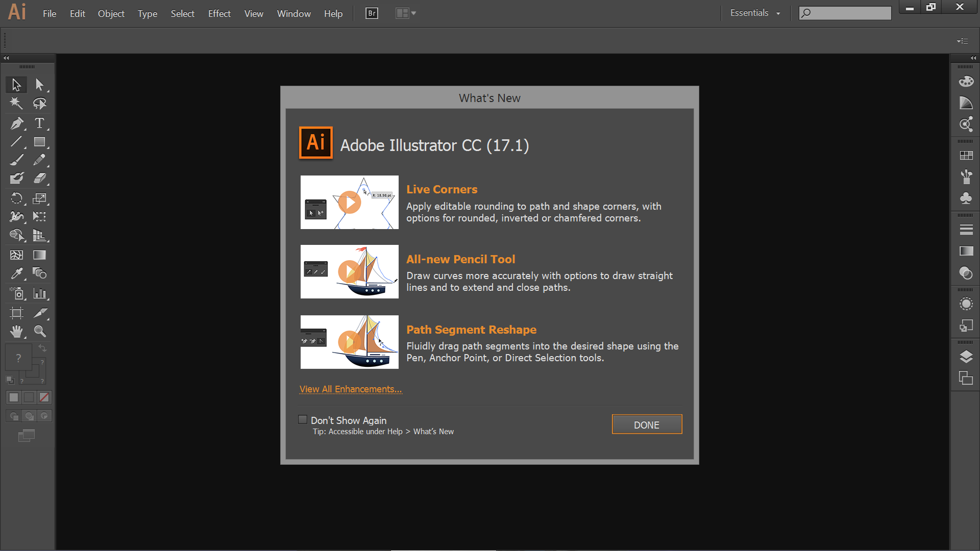Viewport: 980px width, 551px height.
Task: Select the Eyedropper tool
Action: click(16, 274)
